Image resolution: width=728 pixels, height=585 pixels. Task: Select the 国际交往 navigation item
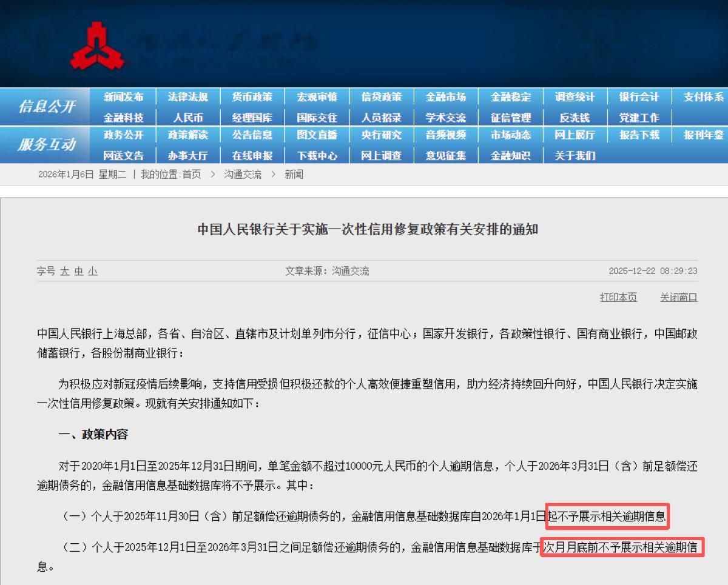pyautogui.click(x=317, y=118)
